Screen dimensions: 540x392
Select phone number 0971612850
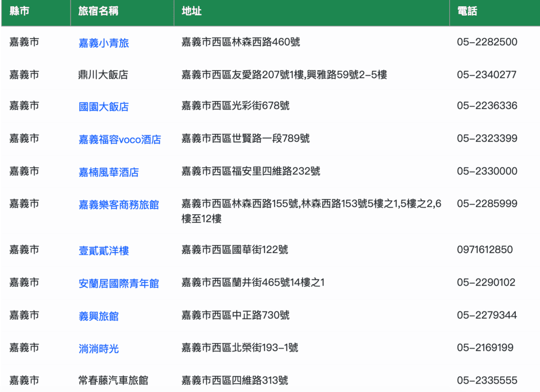click(x=485, y=249)
